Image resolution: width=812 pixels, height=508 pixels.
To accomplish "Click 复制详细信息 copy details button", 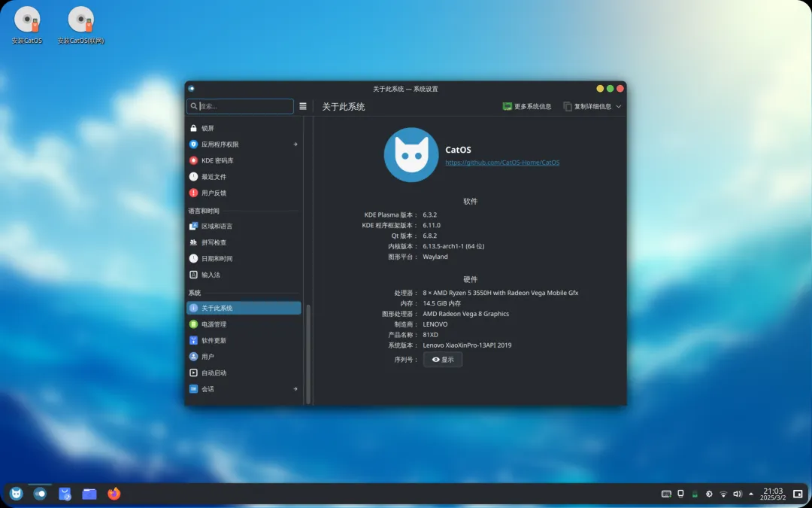I will coord(587,106).
